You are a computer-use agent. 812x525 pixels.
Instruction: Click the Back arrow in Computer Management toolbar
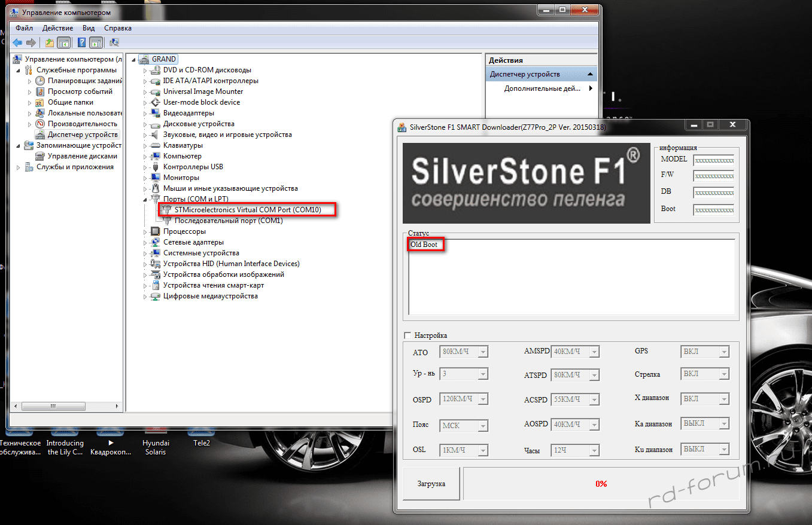[x=17, y=42]
